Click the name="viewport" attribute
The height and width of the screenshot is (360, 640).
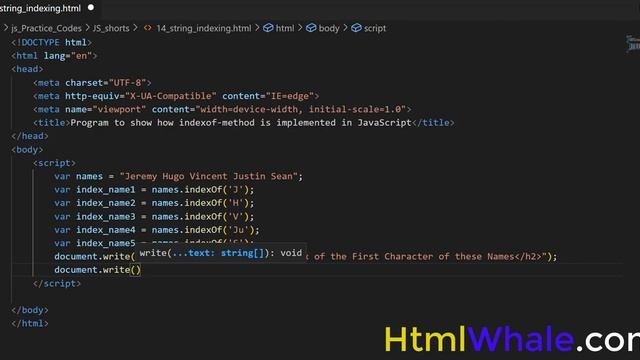[x=106, y=109]
